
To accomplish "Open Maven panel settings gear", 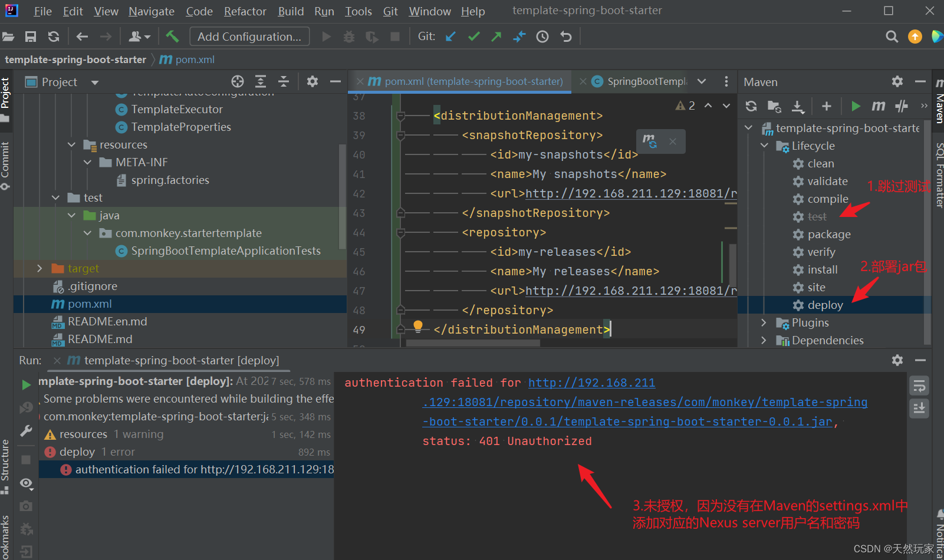I will point(897,81).
